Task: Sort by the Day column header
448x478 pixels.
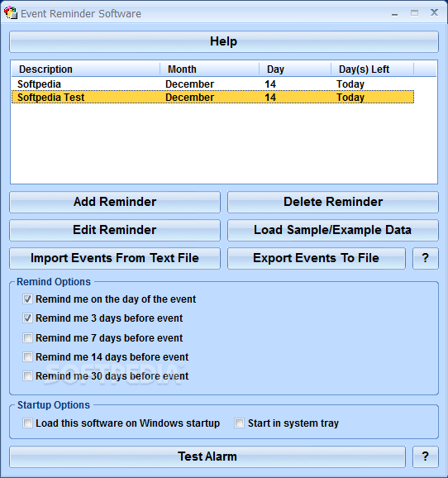Action: point(295,69)
